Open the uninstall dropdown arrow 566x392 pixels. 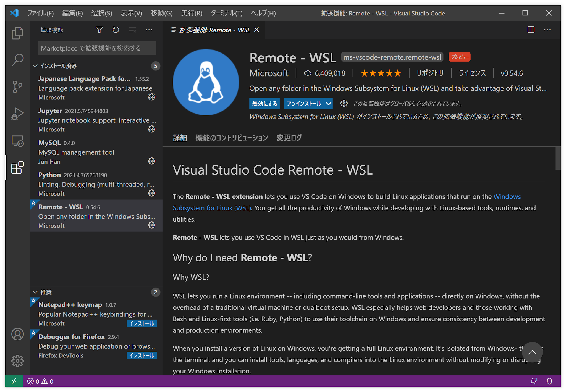[x=328, y=103]
